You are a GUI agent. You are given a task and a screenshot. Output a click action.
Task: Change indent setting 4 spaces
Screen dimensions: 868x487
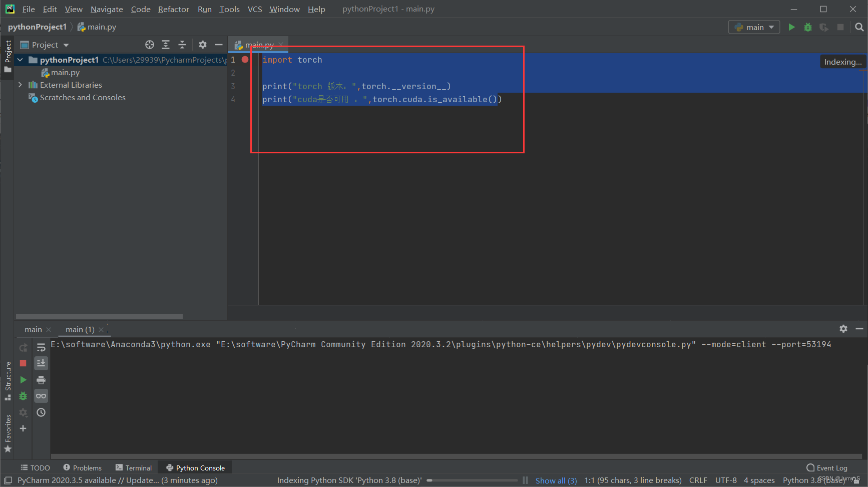point(759,480)
